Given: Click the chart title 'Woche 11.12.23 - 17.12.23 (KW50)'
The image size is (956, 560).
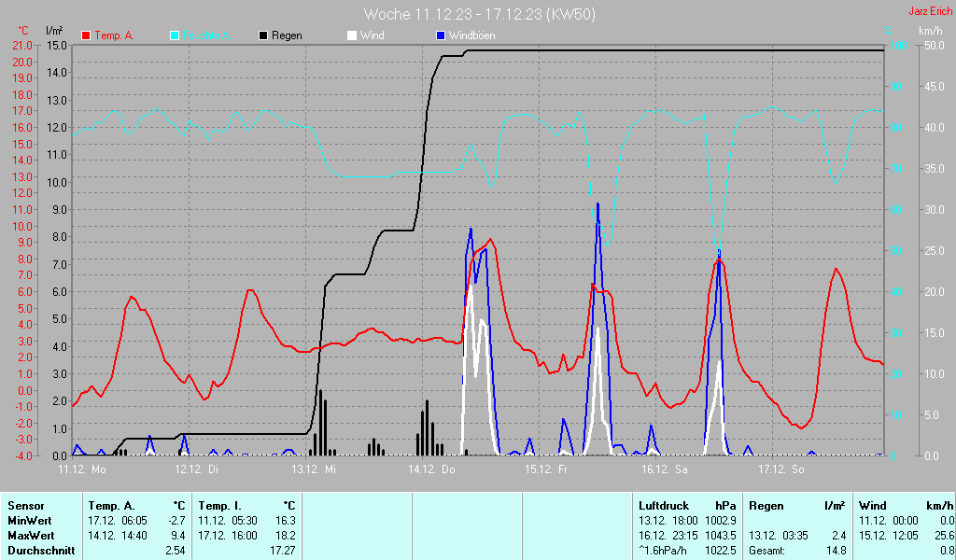Looking at the screenshot, I should [479, 14].
